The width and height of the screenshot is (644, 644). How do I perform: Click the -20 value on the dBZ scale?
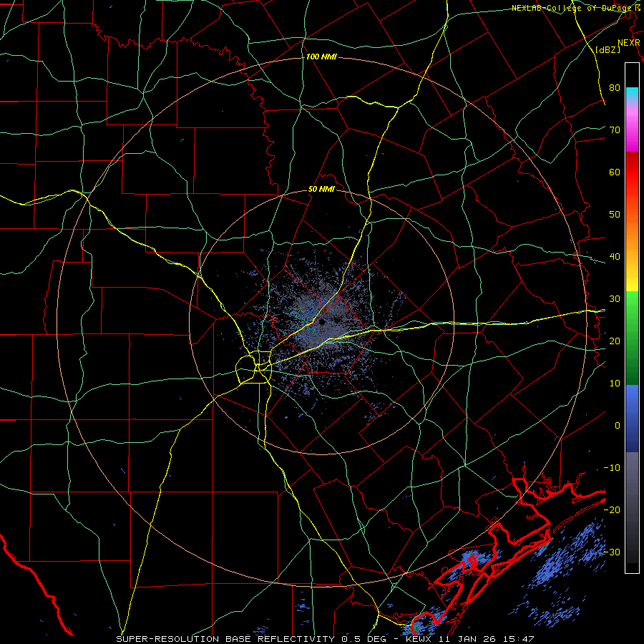[612, 509]
